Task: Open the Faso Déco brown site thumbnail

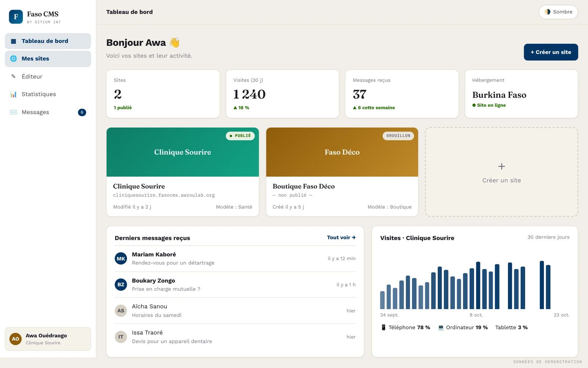Action: coord(342,152)
